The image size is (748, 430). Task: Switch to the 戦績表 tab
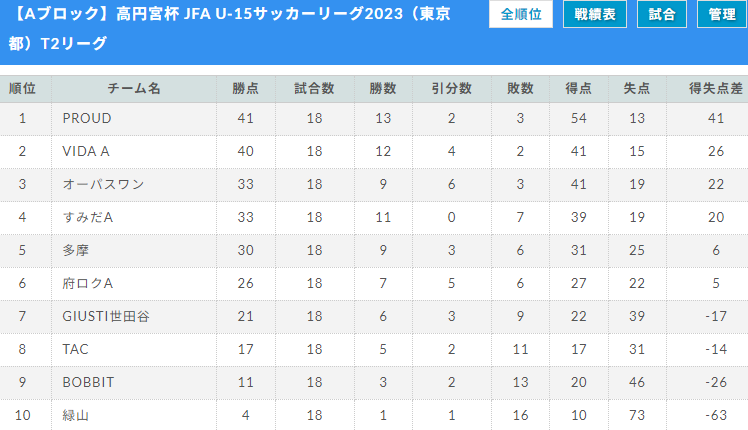click(594, 14)
